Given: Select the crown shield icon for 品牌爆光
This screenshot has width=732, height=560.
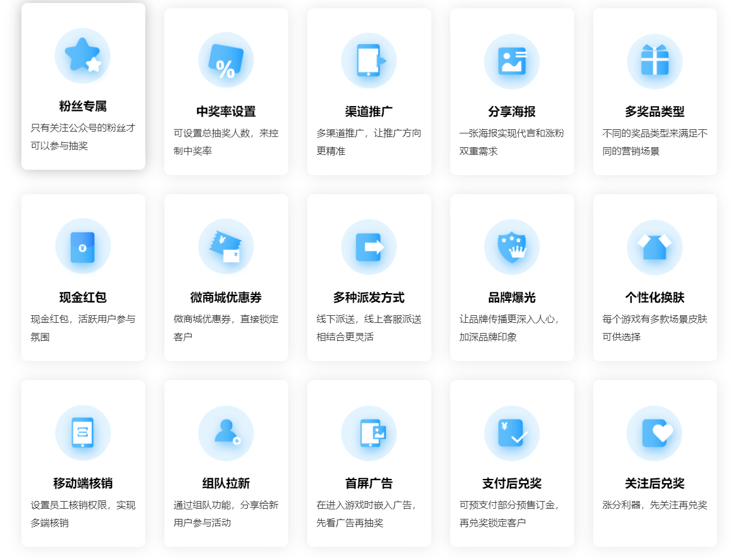Looking at the screenshot, I should tap(512, 247).
